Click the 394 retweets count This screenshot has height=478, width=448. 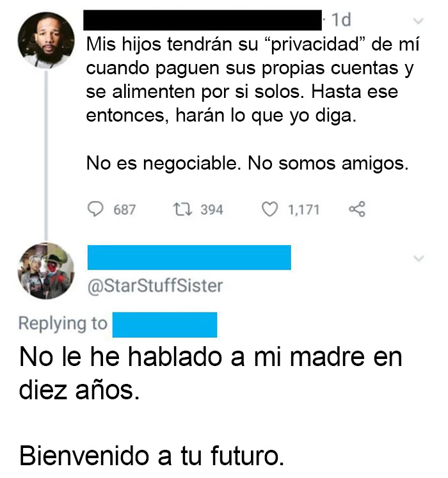click(x=212, y=209)
